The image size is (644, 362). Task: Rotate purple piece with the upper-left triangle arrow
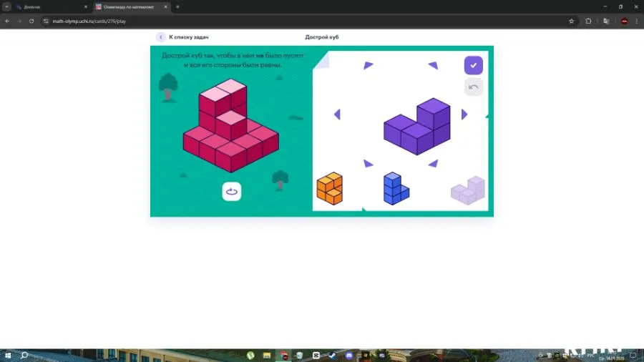368,65
